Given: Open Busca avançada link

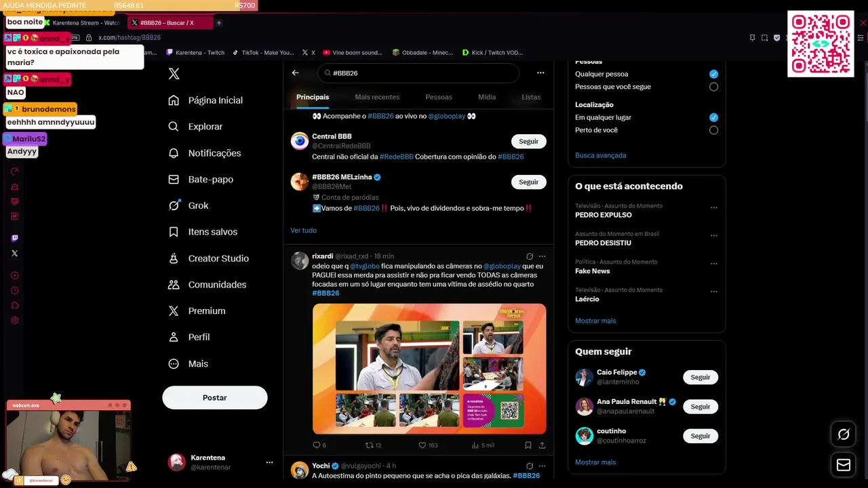Looking at the screenshot, I should coord(601,155).
